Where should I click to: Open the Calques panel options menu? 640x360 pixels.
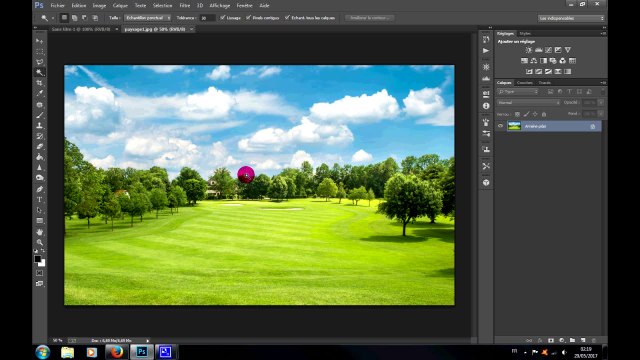coord(603,83)
